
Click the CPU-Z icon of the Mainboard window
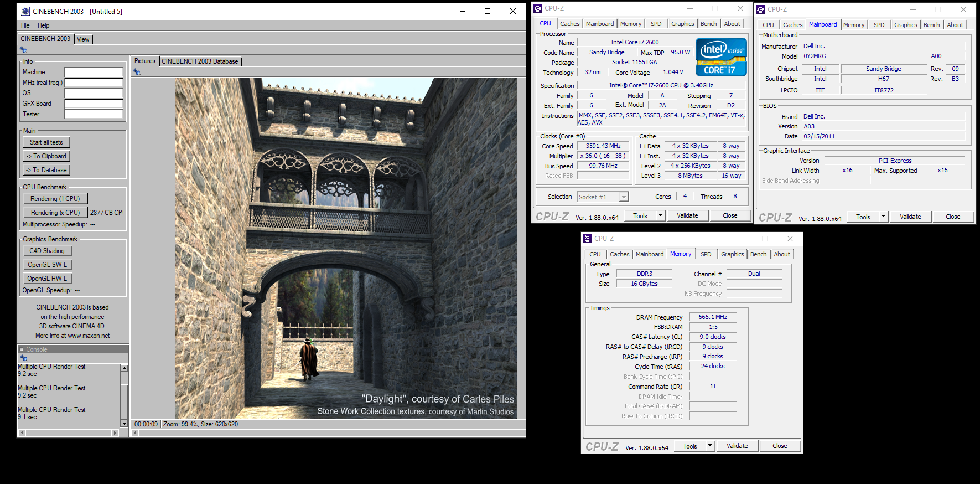pyautogui.click(x=760, y=9)
